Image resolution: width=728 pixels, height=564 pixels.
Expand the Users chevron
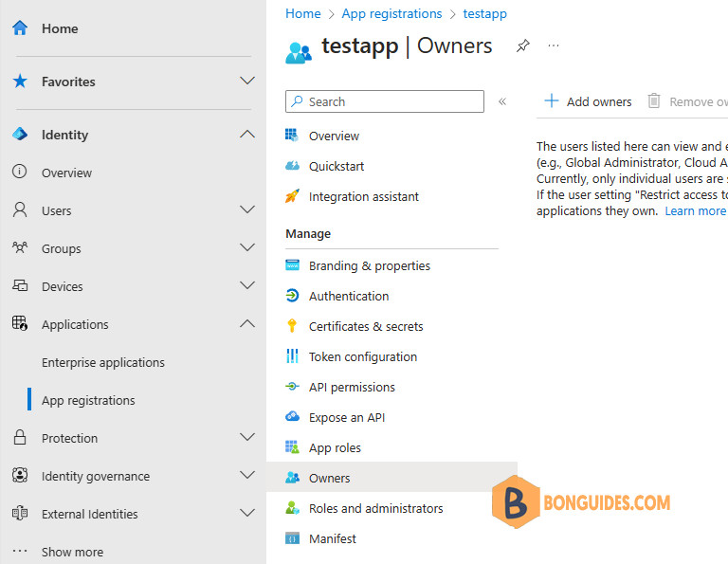click(x=247, y=209)
